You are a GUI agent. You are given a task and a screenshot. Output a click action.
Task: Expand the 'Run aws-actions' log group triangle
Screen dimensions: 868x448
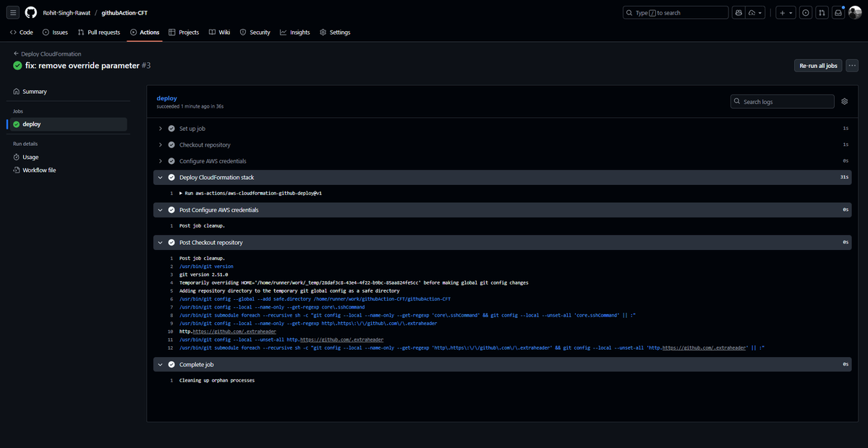pos(181,194)
